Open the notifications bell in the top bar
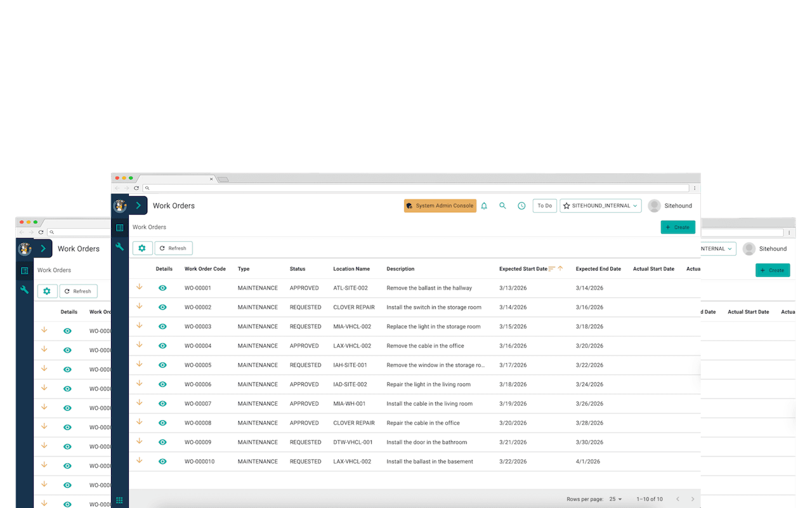 pos(484,206)
